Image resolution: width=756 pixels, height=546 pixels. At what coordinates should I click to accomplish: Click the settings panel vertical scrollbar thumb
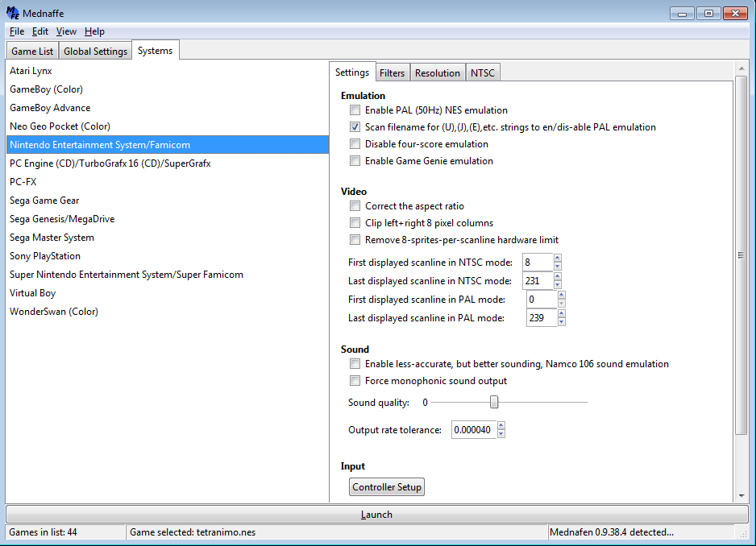[741, 255]
